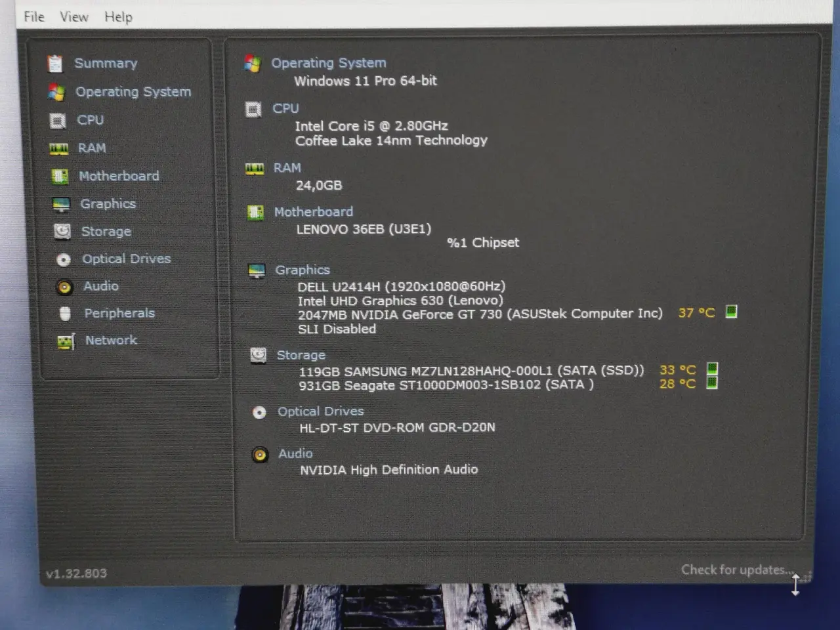Click the Operating System heading link in summary

point(329,63)
